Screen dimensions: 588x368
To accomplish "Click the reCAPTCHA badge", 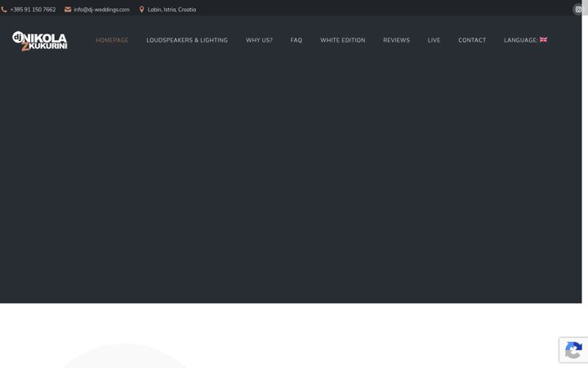I will click(x=573, y=350).
